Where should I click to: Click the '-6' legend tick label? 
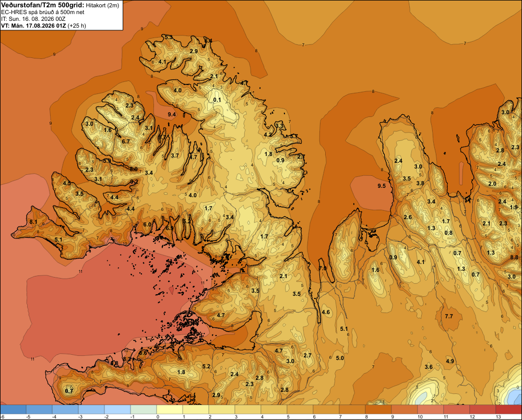(x=2, y=417)
